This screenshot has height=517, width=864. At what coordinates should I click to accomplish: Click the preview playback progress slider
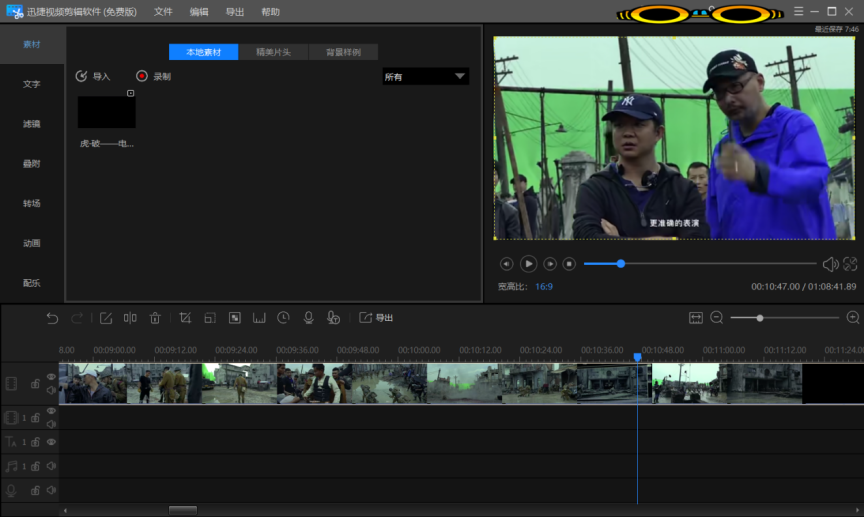pyautogui.click(x=700, y=264)
